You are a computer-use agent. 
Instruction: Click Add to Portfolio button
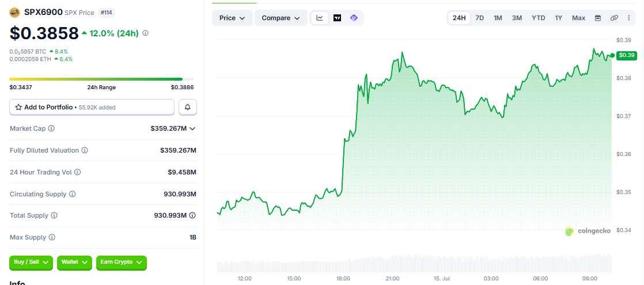click(x=92, y=107)
